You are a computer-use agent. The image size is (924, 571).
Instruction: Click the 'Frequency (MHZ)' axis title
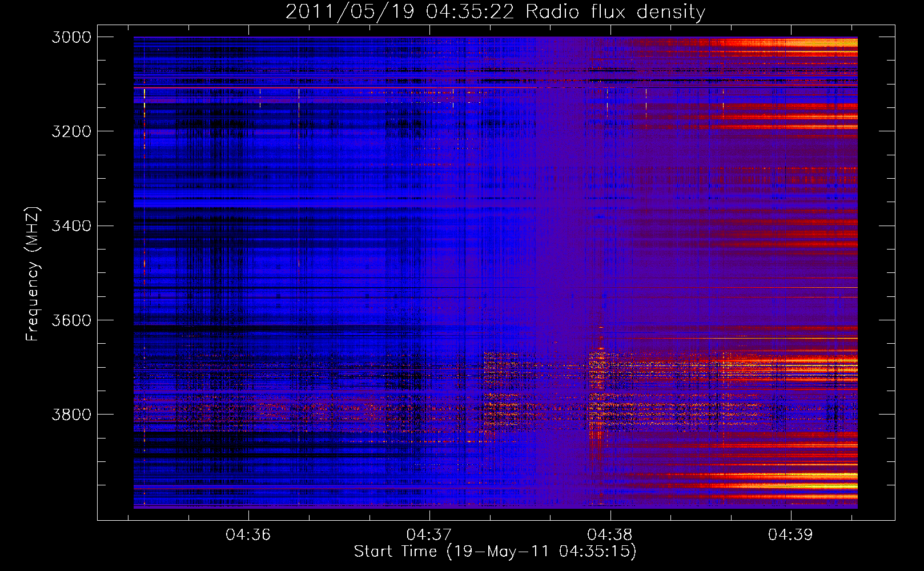[x=33, y=274]
